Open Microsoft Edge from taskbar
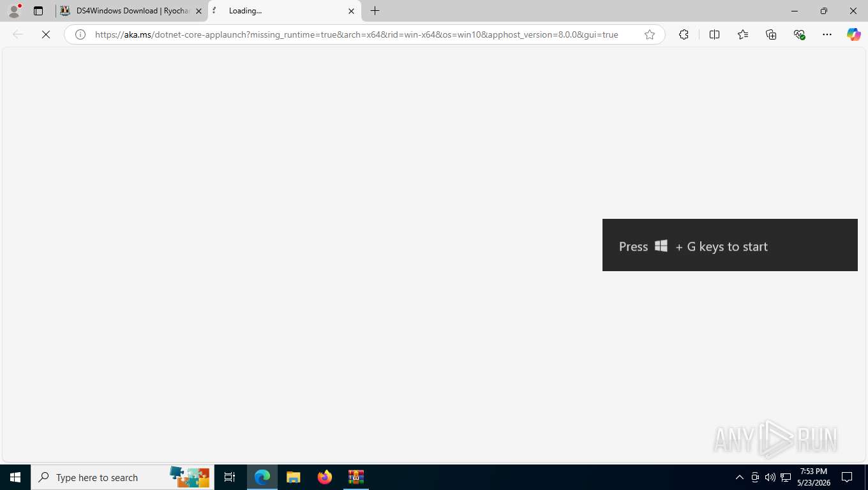 [x=262, y=477]
